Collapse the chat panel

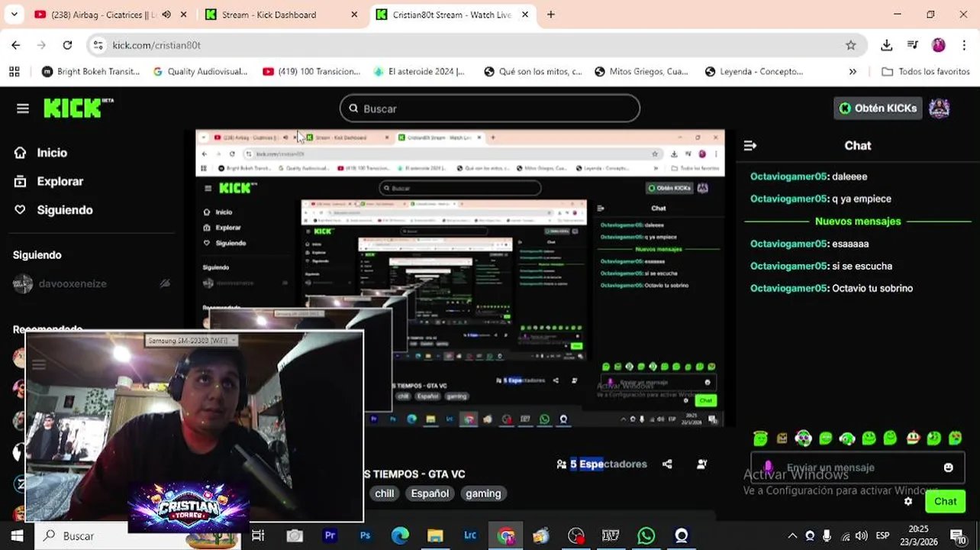coord(750,145)
